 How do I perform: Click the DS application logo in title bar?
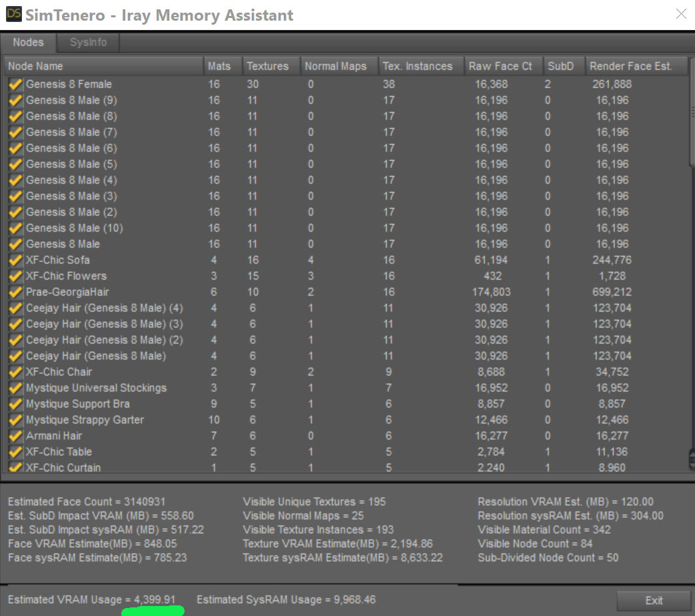(13, 14)
